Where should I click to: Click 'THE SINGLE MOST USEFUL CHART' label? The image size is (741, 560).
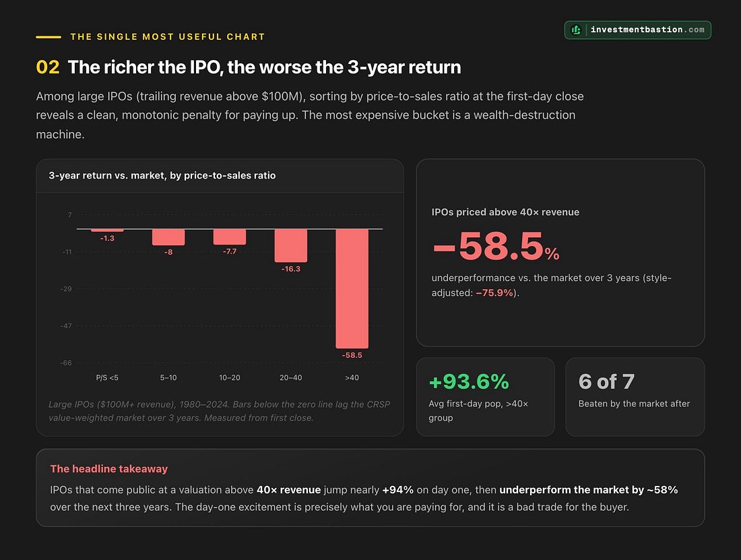168,37
